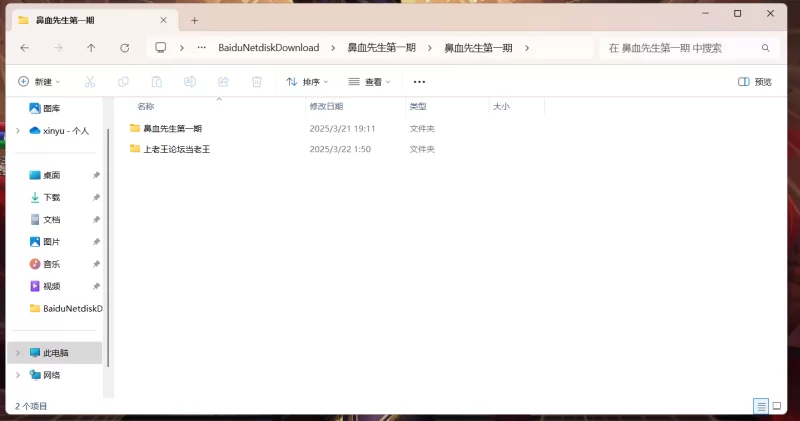Click the Cut scissors icon in toolbar
The height and width of the screenshot is (421, 800).
[x=90, y=82]
